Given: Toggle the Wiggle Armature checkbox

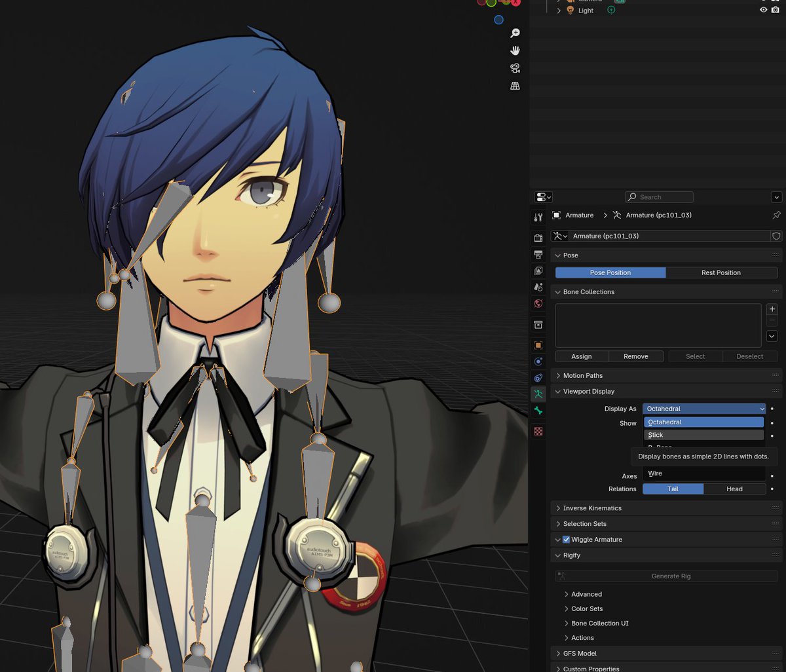Looking at the screenshot, I should 567,540.
